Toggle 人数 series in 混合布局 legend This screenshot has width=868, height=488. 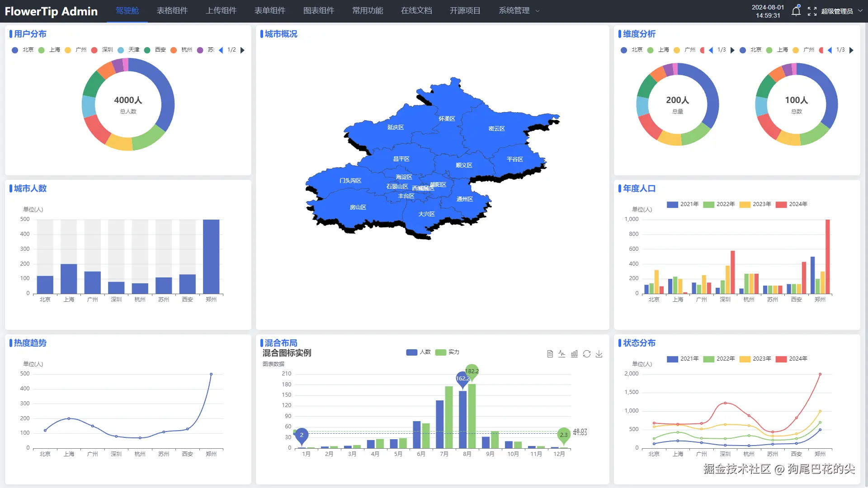click(412, 352)
